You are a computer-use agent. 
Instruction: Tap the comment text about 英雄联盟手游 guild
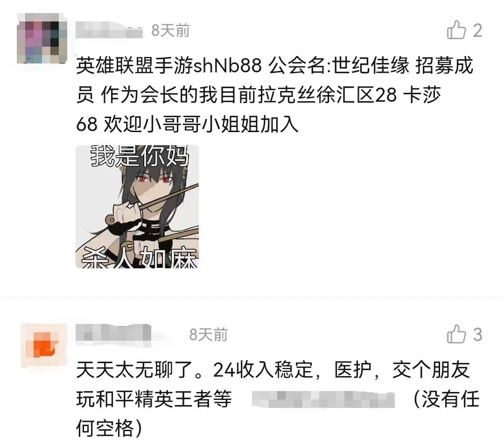click(275, 95)
